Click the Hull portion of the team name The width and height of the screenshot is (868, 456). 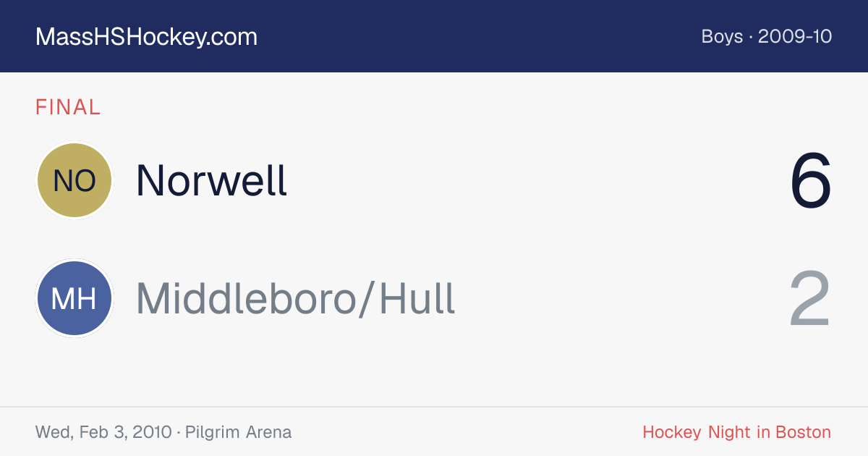click(417, 299)
